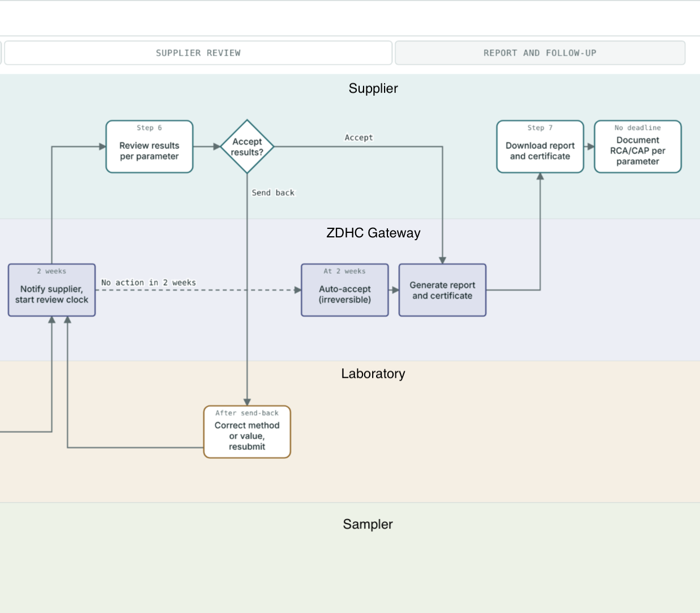Click the Step 6 caption

click(150, 128)
